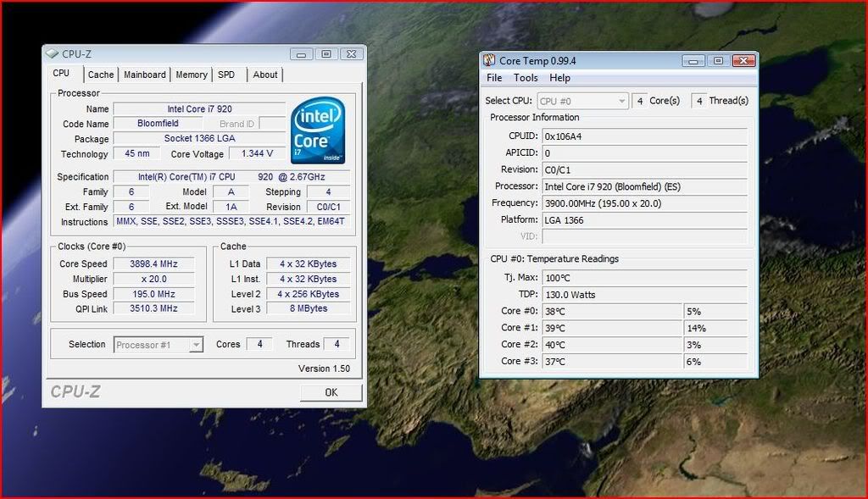
Task: Switch to the Cache tab
Action: [x=101, y=75]
